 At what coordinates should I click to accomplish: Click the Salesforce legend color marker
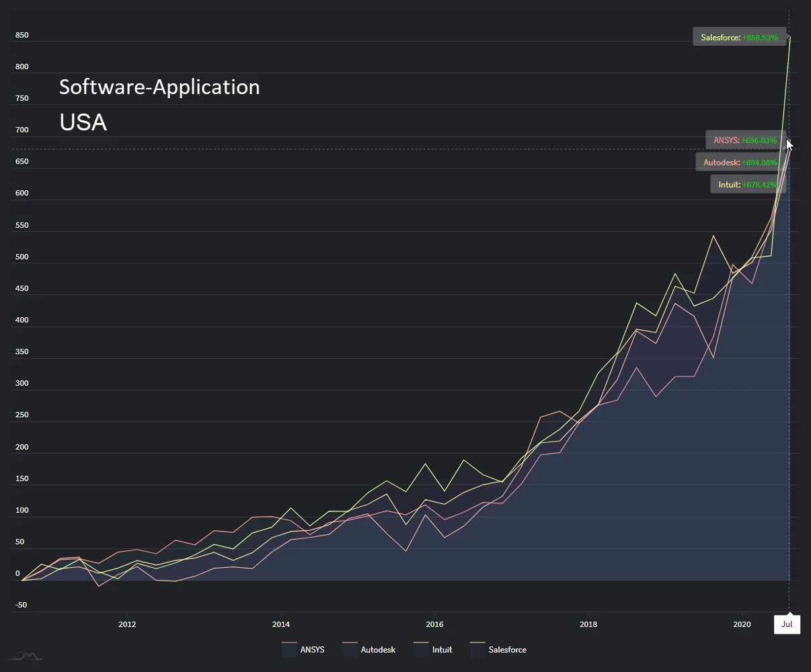coord(477,650)
